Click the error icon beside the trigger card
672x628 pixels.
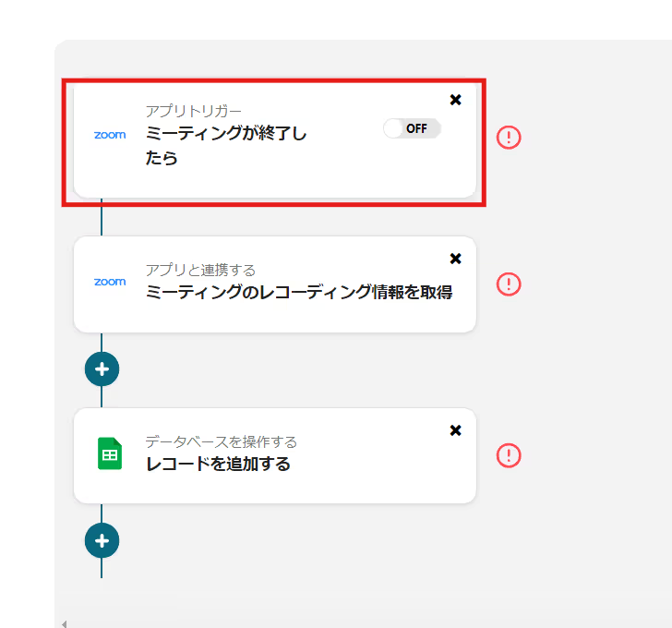(x=509, y=138)
